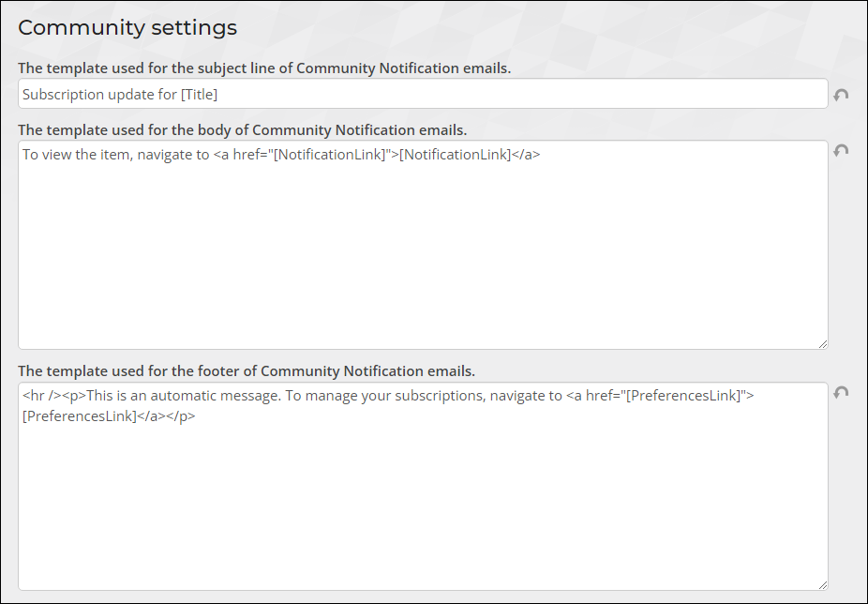The image size is (868, 604).
Task: Click the body text area resize handle
Action: click(x=823, y=344)
